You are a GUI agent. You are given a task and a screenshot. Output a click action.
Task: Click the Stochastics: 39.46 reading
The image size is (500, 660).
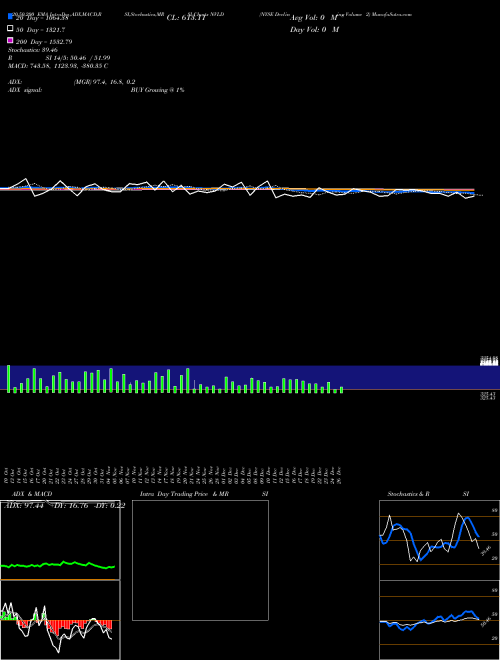(x=33, y=50)
